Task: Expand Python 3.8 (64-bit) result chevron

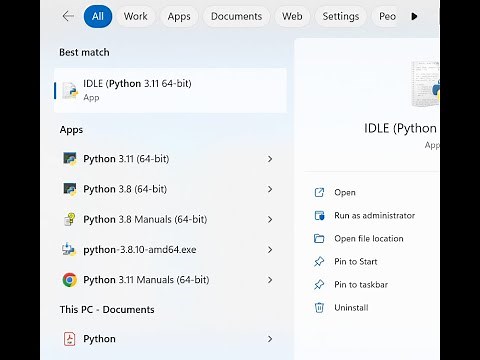Action: tap(270, 189)
